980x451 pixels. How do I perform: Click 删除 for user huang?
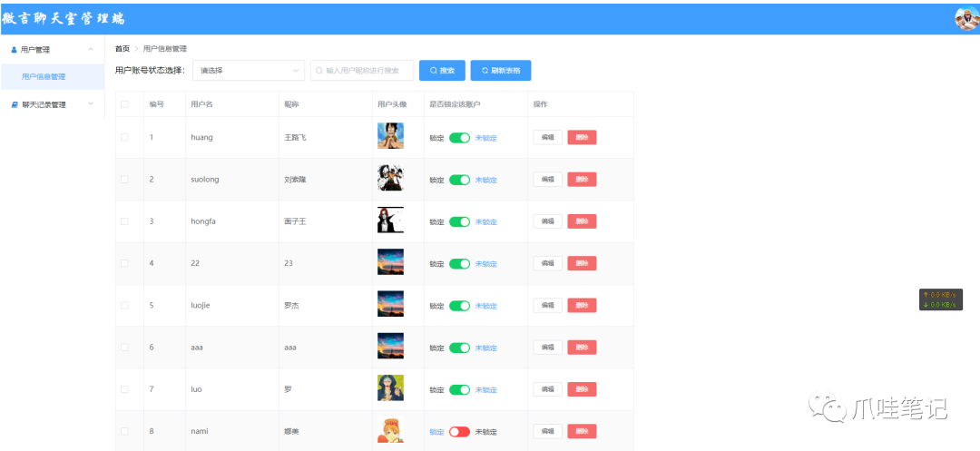click(582, 137)
